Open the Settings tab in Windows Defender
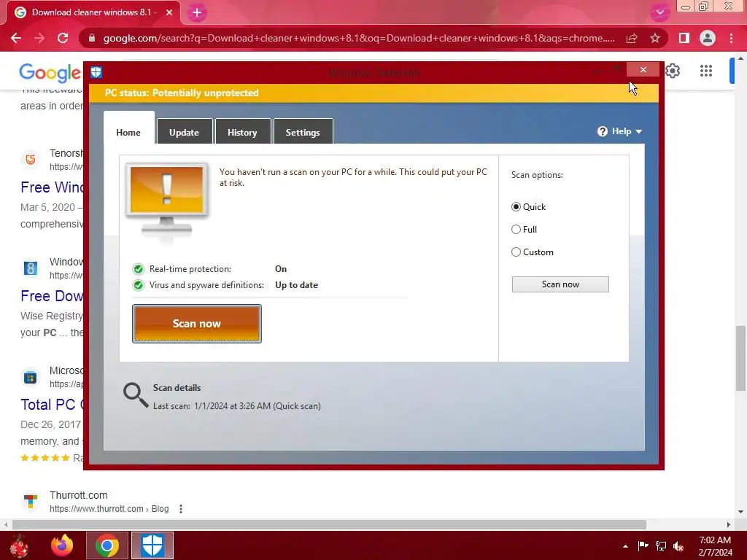Viewport: 747px width, 560px height. (303, 132)
